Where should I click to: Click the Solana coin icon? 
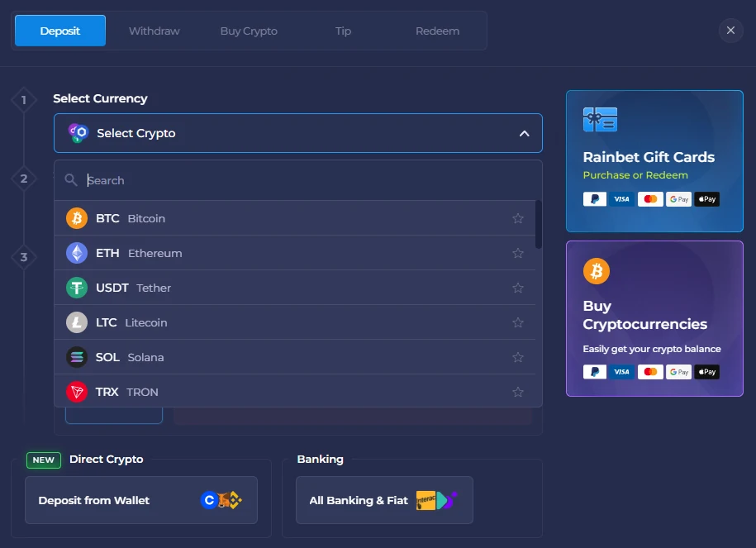(x=77, y=357)
